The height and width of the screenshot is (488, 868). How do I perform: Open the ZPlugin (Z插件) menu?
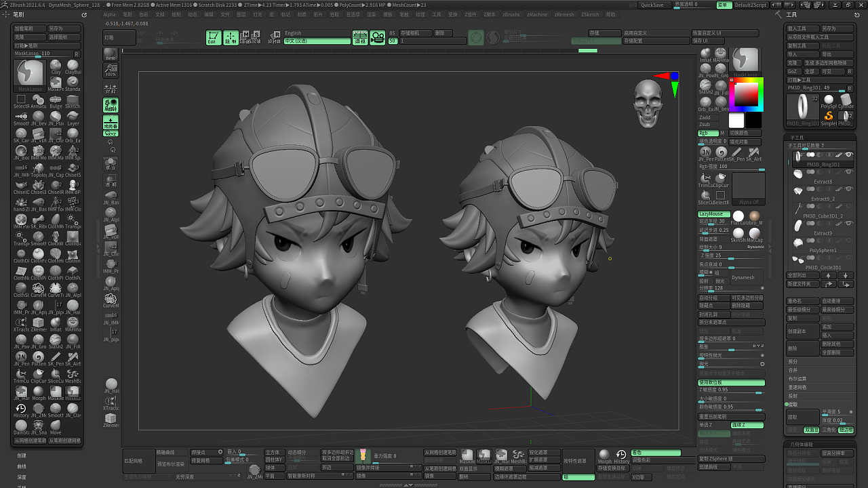[x=470, y=14]
